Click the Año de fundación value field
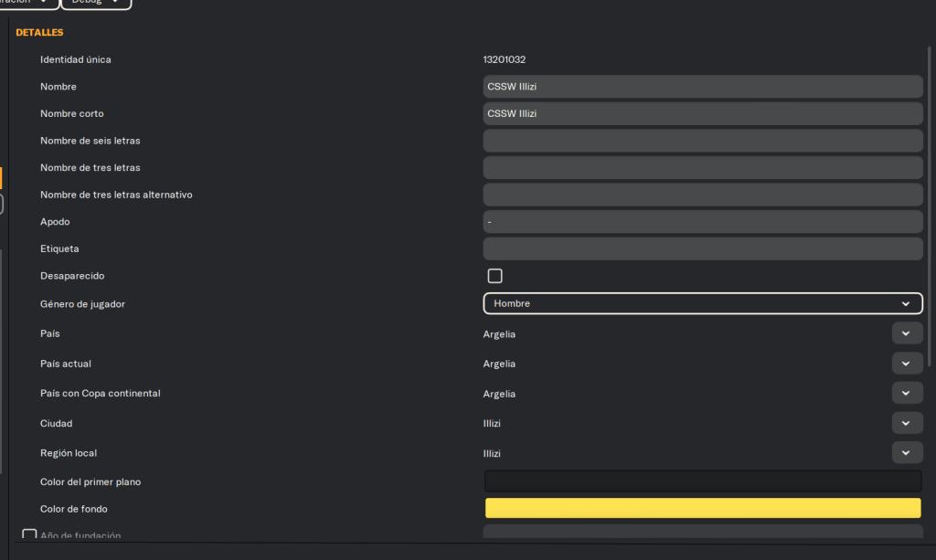936x560 pixels. (x=702, y=534)
